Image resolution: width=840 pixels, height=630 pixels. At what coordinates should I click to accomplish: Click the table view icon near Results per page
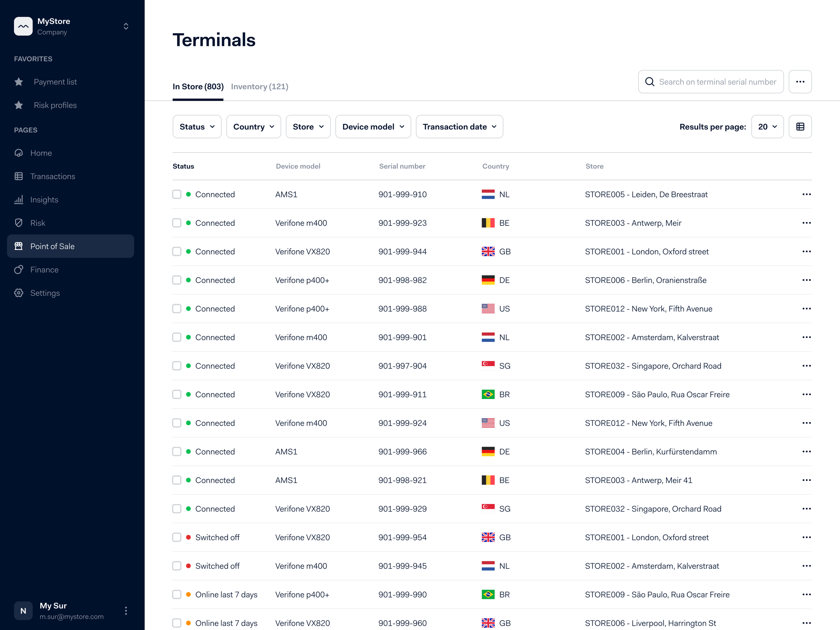(x=800, y=126)
